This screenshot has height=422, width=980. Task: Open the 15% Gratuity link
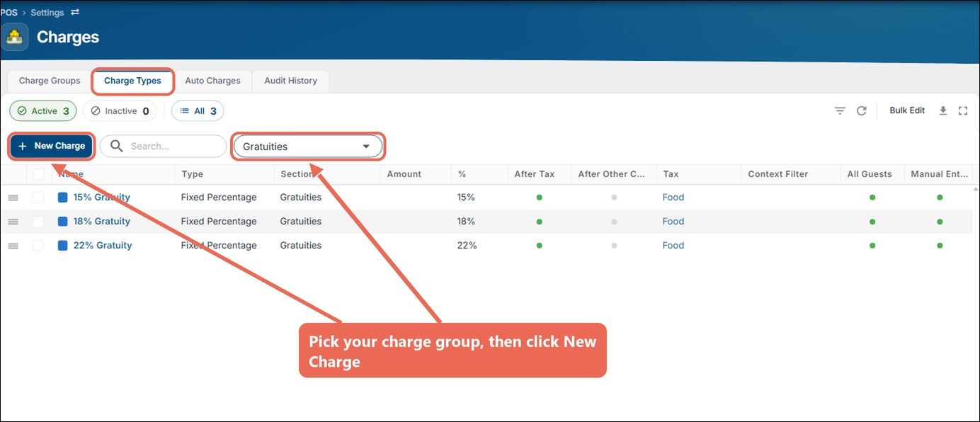coord(101,198)
